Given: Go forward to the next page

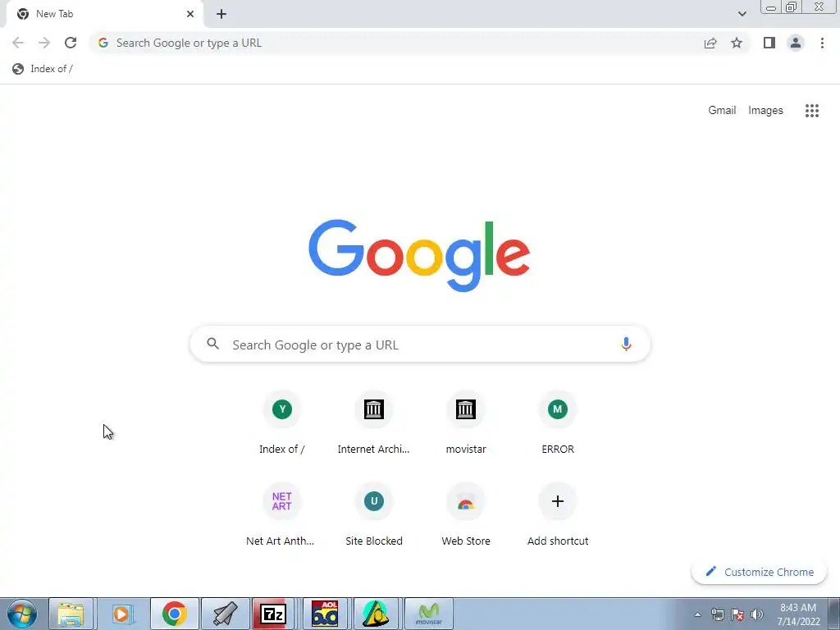Looking at the screenshot, I should tap(44, 43).
